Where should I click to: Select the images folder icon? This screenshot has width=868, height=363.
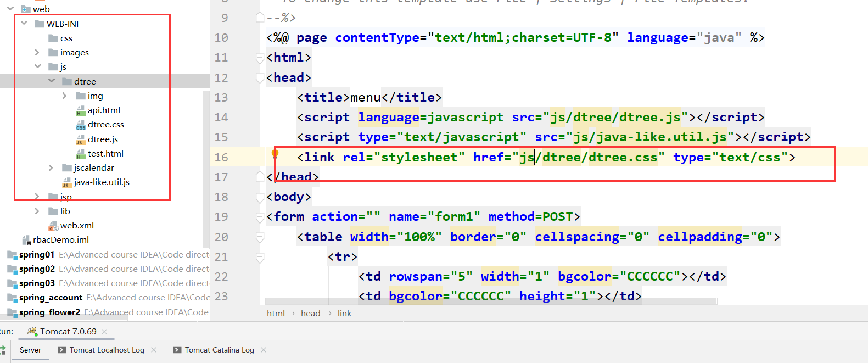click(x=53, y=52)
